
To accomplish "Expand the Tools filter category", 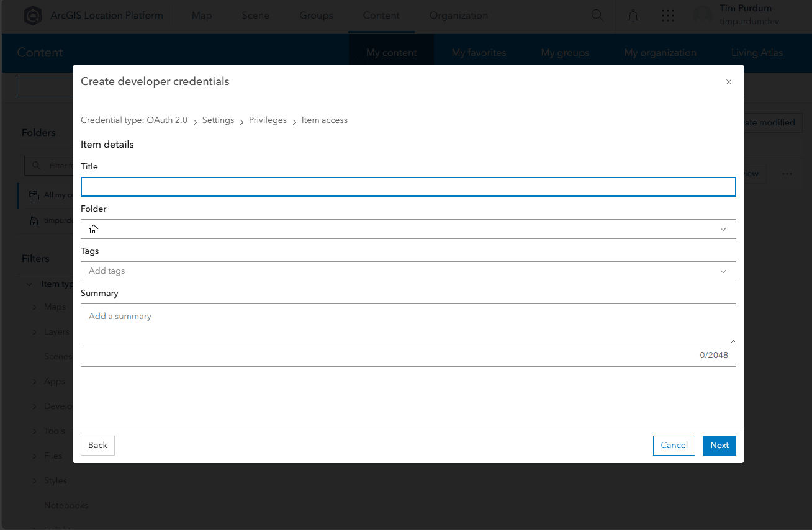I will click(35, 431).
